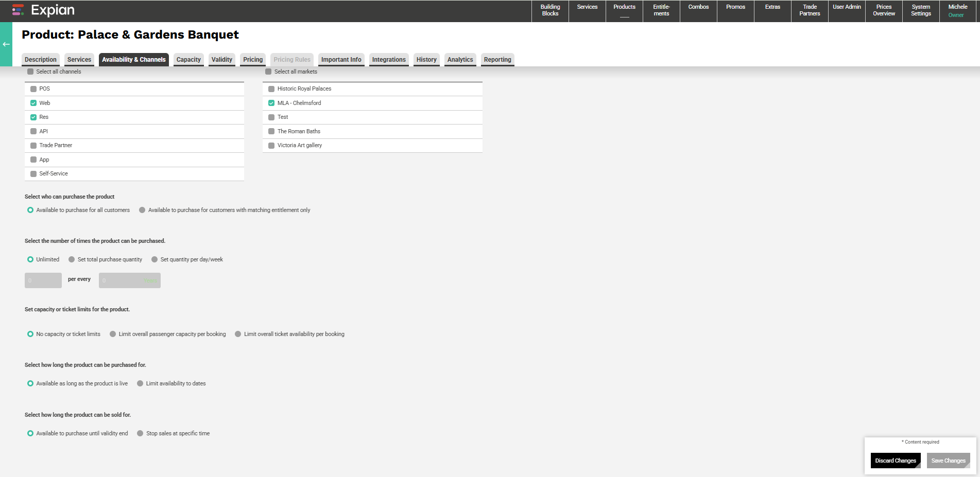Uncheck the Web channel checkbox
Screen dimensions: 980x477
click(33, 103)
